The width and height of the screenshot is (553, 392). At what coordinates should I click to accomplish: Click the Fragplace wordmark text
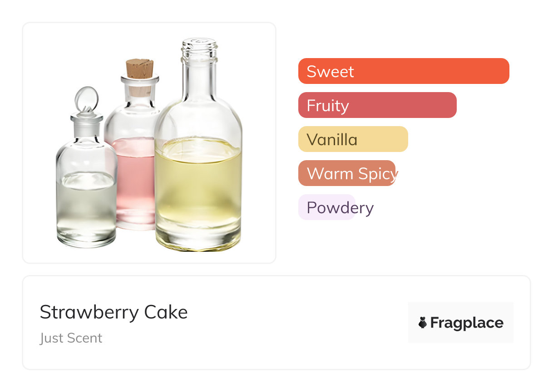466,323
